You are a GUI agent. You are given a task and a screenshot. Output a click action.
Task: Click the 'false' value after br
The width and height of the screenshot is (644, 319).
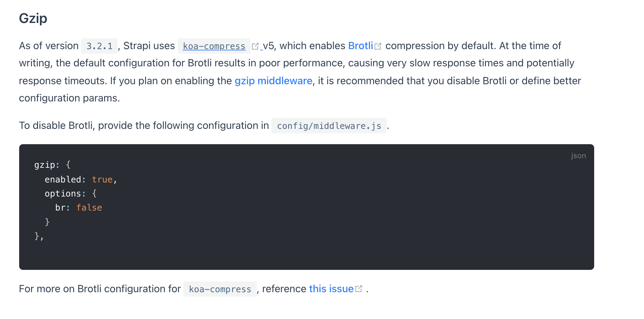89,208
